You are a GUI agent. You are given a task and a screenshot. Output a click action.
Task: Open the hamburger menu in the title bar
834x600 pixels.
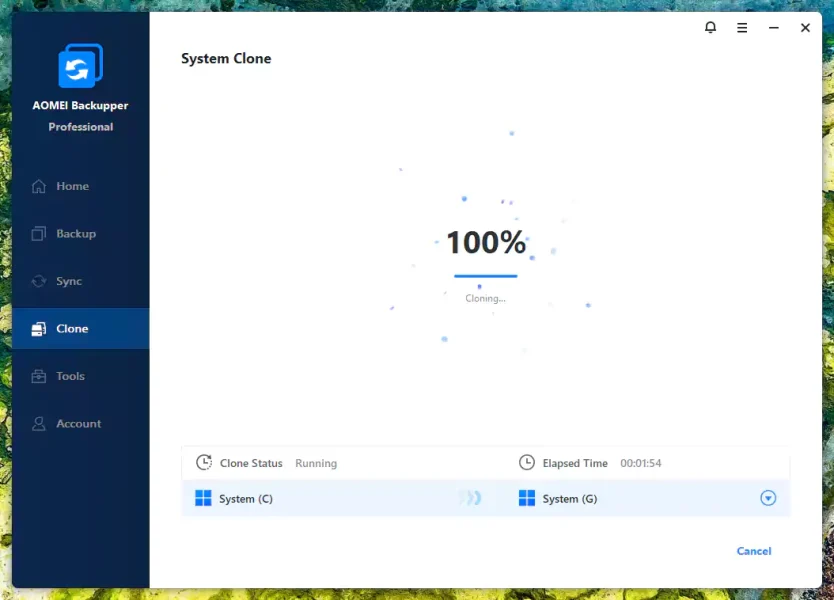(x=742, y=27)
